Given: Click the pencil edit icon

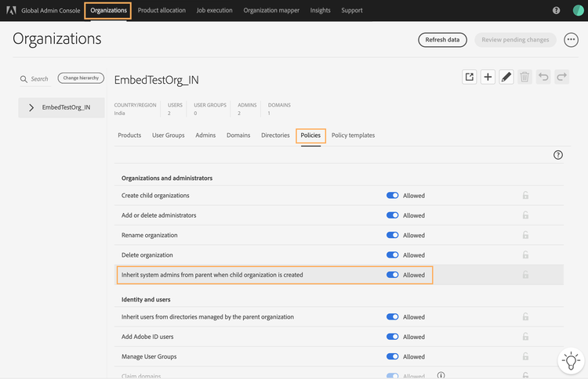Looking at the screenshot, I should pyautogui.click(x=506, y=77).
